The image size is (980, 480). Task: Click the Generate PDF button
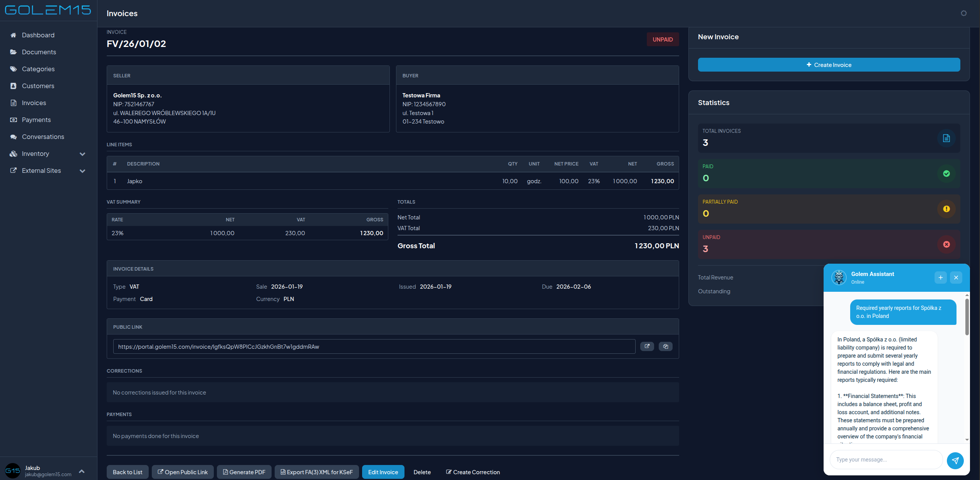[244, 472]
